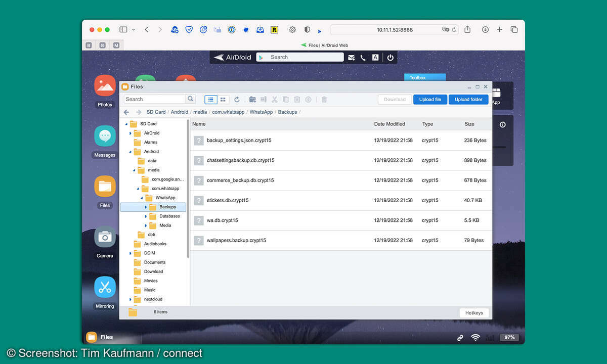Sort by Type column header
Viewport: 607px width, 364px height.
click(x=428, y=124)
